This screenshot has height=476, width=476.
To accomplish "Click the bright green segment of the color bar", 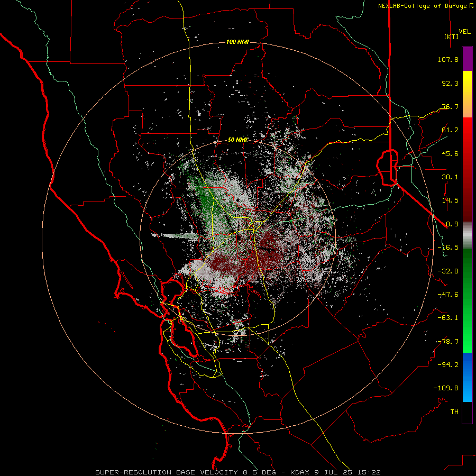I will (467, 300).
